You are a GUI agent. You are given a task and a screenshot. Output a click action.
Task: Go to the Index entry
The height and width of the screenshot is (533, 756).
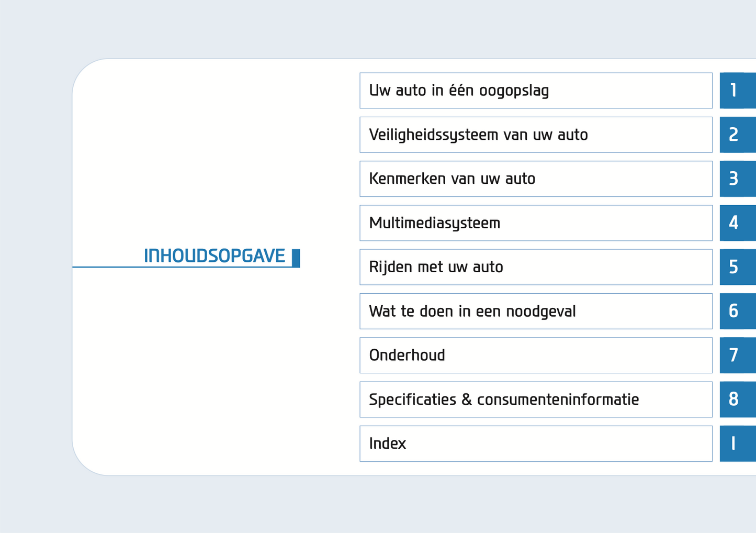point(536,443)
